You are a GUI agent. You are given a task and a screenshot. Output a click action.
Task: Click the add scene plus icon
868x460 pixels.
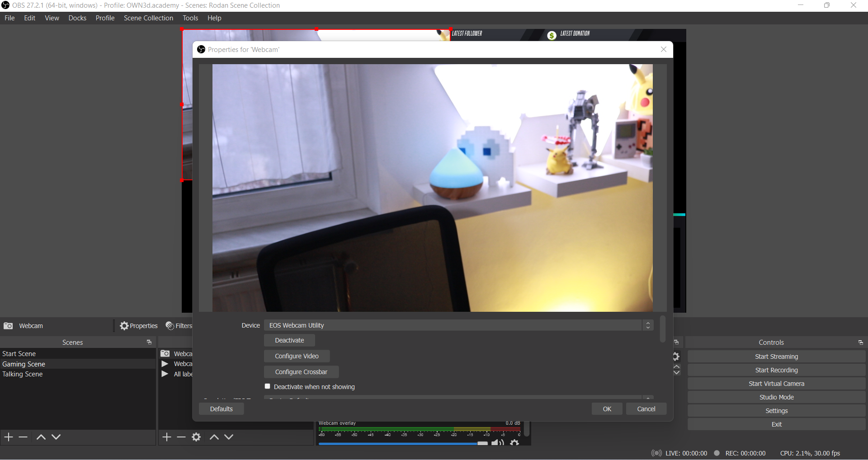9,437
